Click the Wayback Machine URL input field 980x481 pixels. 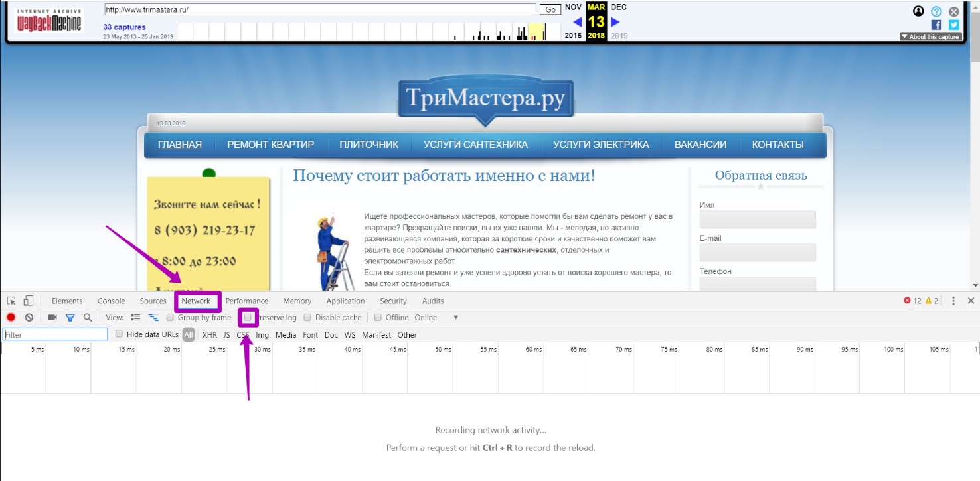[x=320, y=10]
